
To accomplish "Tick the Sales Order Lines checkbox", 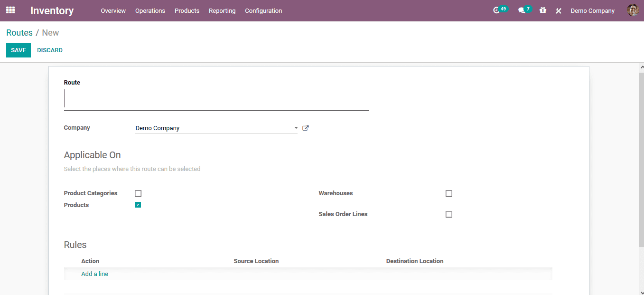I will [449, 214].
